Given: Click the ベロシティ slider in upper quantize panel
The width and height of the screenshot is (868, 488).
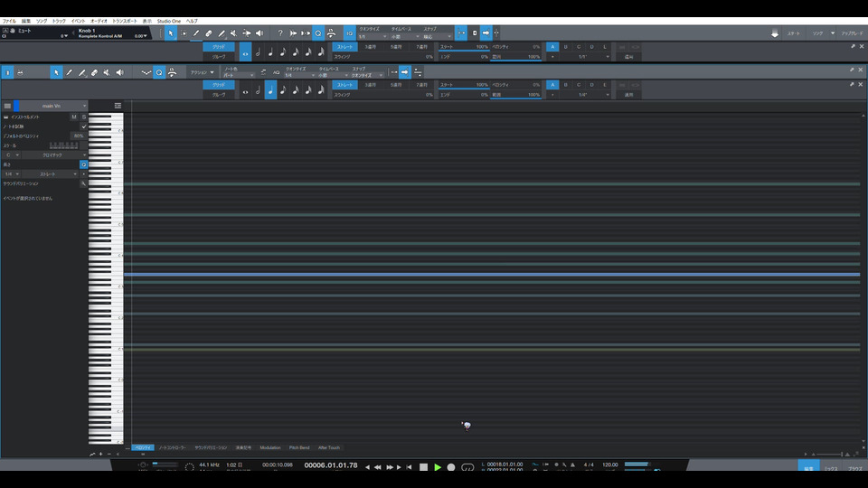Looking at the screenshot, I should click(x=515, y=47).
